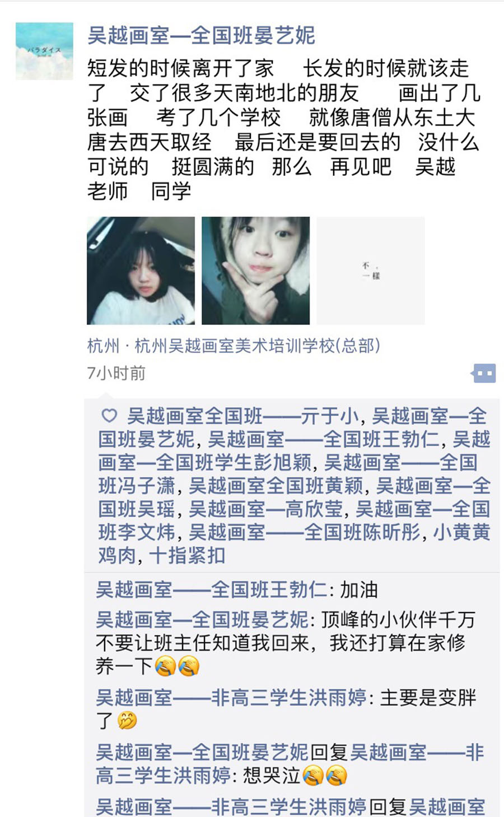The width and height of the screenshot is (504, 817).
Task: Open liker 吴越画室—高欣莹 profile
Action: pos(265,509)
